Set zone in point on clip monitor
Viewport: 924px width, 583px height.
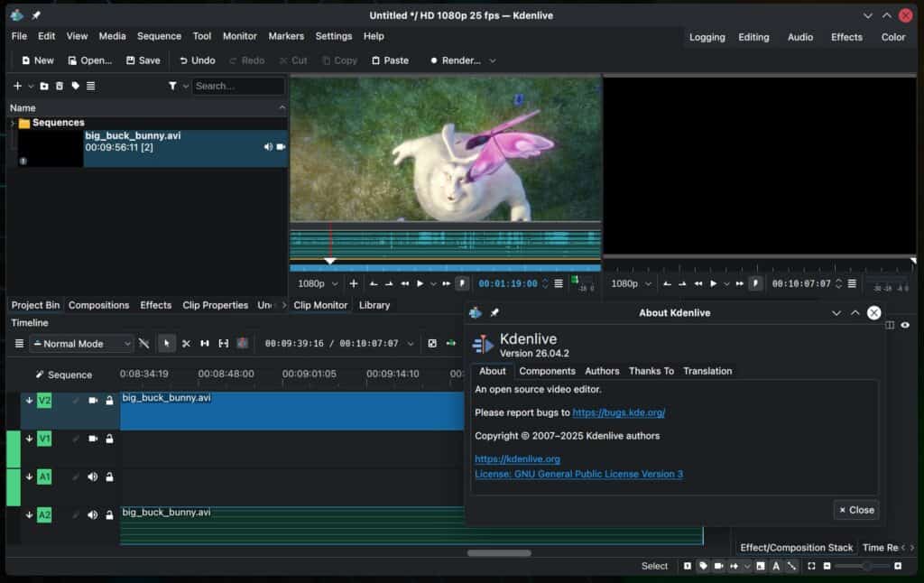click(x=374, y=283)
